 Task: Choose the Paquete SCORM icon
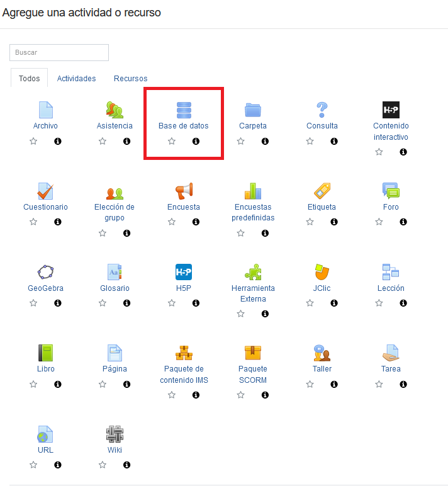(253, 353)
